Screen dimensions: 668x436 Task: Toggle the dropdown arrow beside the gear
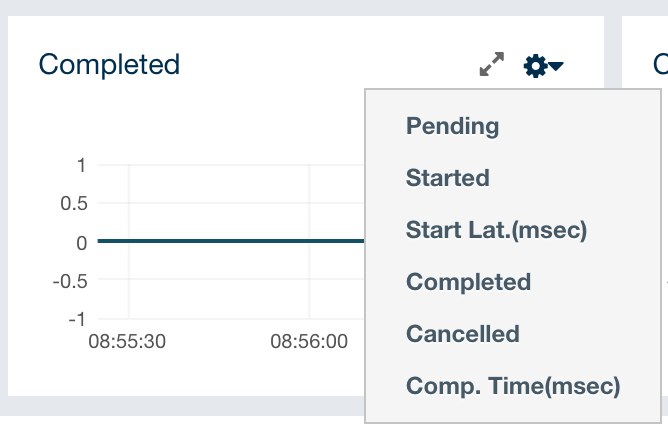coord(557,66)
